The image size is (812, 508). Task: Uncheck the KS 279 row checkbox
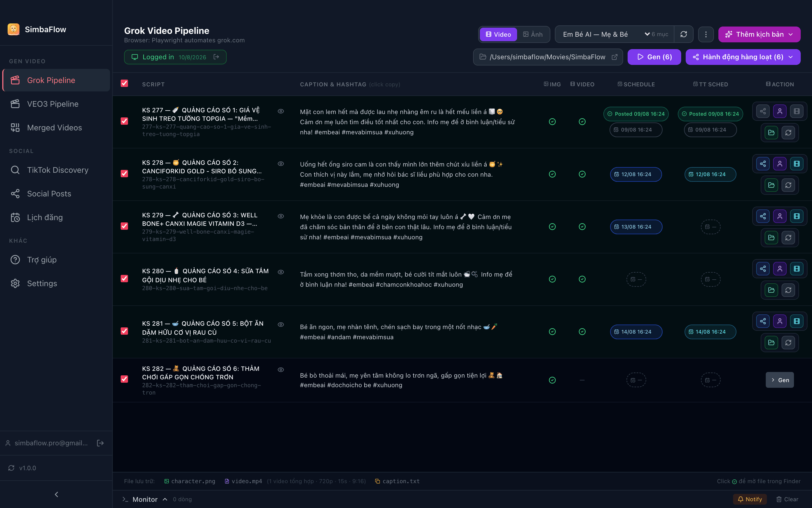(125, 226)
